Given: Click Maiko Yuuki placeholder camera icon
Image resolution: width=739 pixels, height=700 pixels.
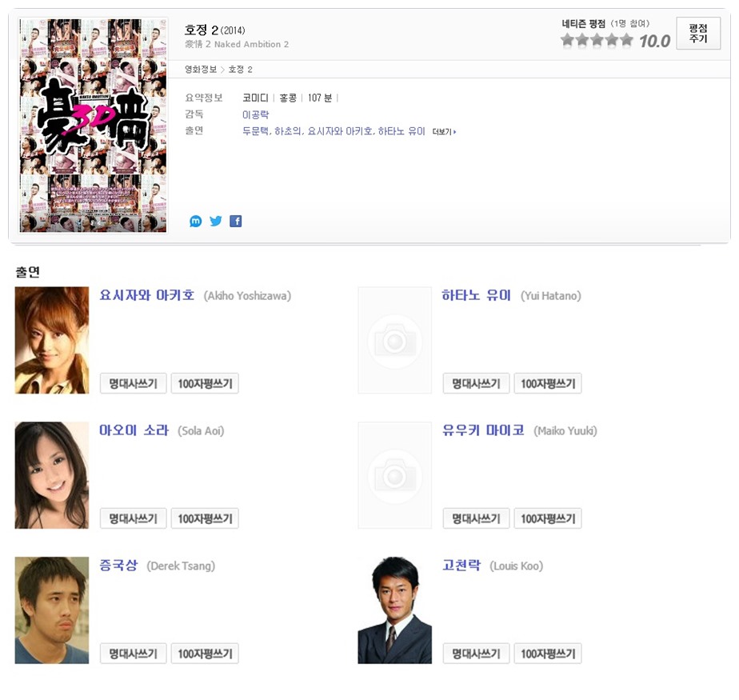Looking at the screenshot, I should click(394, 475).
